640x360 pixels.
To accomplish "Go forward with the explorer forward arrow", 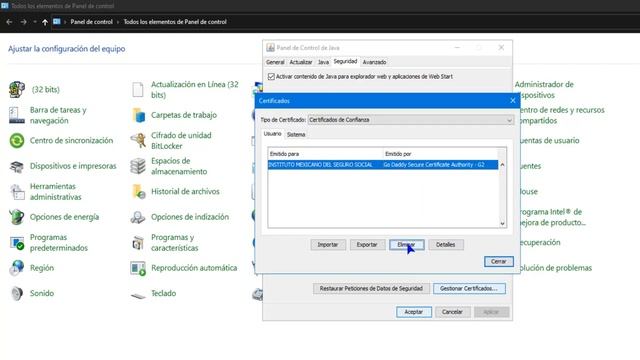I will (x=24, y=22).
